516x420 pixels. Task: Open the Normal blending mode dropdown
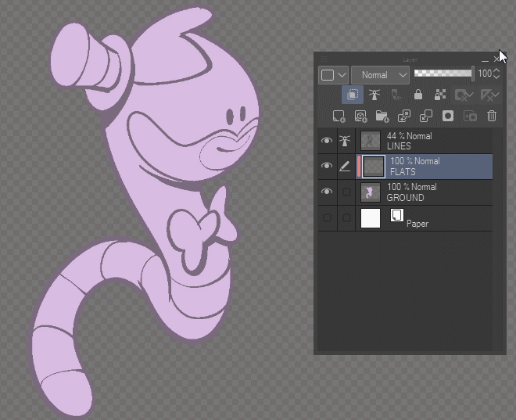(x=381, y=75)
